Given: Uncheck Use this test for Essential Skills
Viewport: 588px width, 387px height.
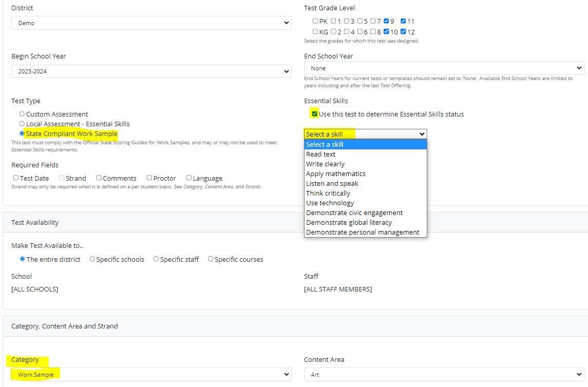Looking at the screenshot, I should (x=315, y=114).
